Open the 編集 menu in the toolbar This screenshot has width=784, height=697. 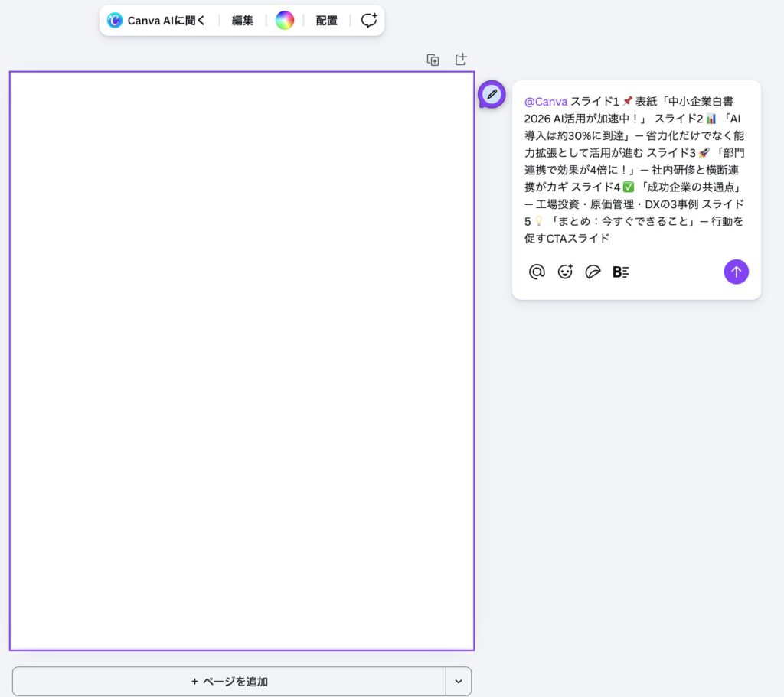pyautogui.click(x=243, y=21)
